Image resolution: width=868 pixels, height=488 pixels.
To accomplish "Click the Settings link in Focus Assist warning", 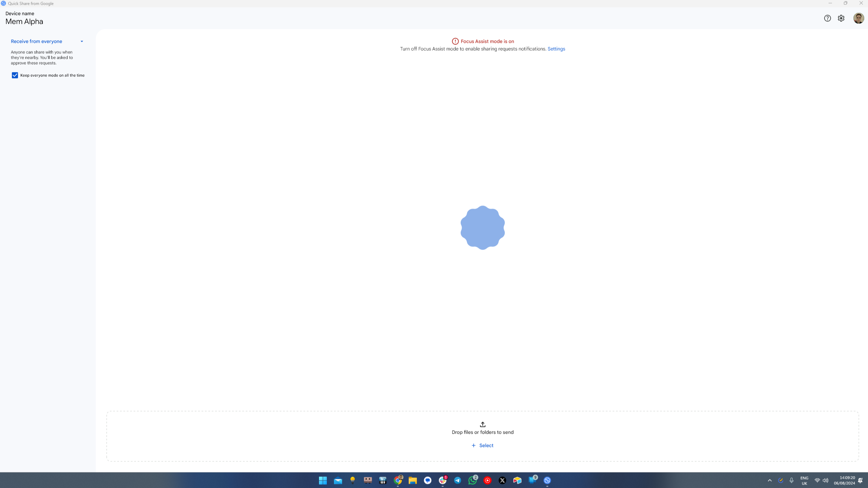I will [x=556, y=48].
